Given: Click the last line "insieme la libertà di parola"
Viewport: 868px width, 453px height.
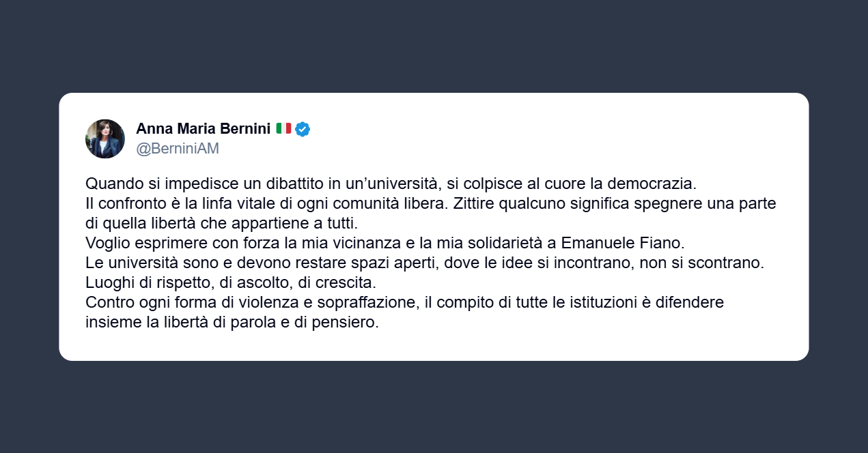Looking at the screenshot, I should coord(232,322).
